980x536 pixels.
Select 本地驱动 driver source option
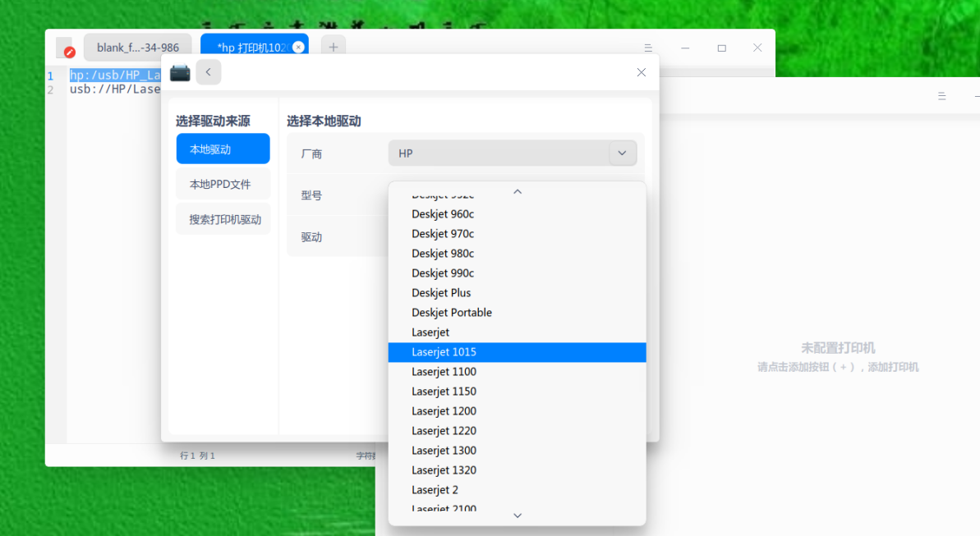[x=223, y=149]
